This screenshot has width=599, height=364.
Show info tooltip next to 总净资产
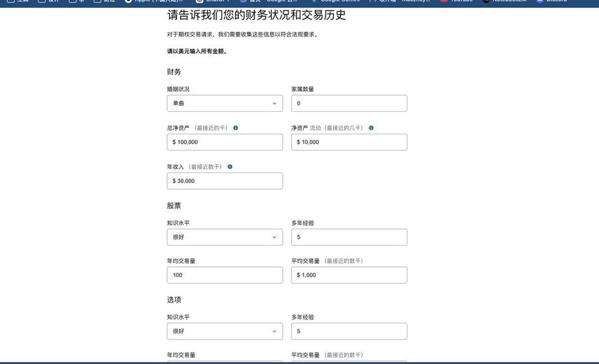point(236,128)
